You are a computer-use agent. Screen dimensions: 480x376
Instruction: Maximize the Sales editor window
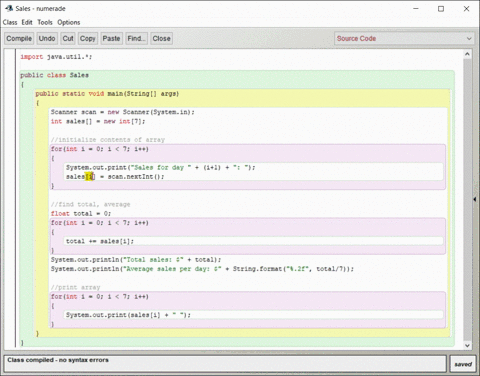coord(441,9)
